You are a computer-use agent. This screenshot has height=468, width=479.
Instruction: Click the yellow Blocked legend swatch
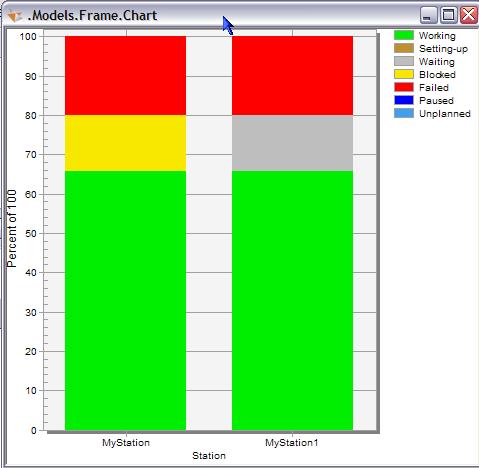[x=404, y=74]
